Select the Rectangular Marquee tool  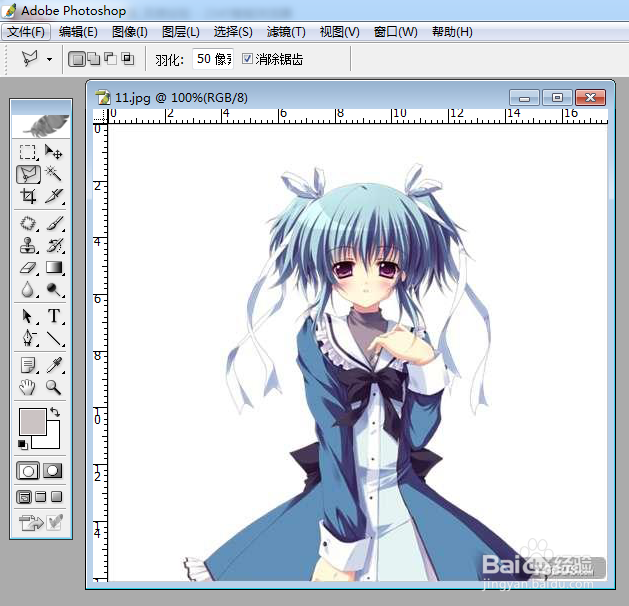click(28, 152)
